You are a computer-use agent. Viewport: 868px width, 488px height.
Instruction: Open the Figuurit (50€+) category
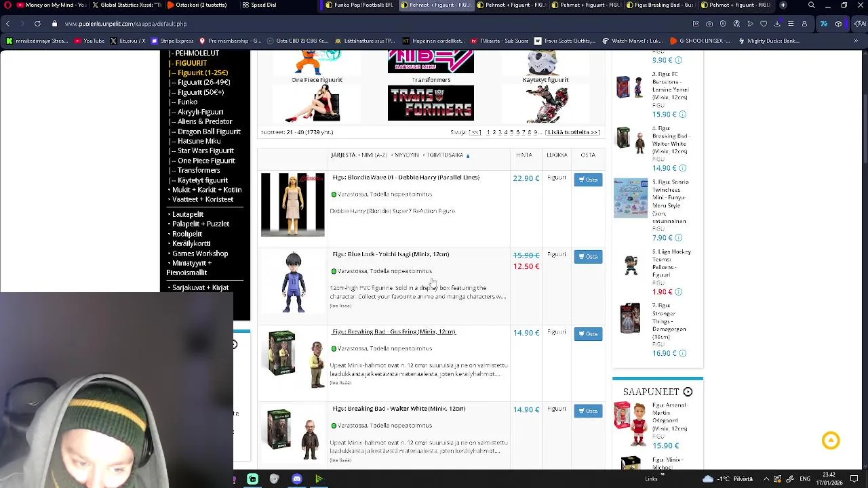pyautogui.click(x=200, y=92)
